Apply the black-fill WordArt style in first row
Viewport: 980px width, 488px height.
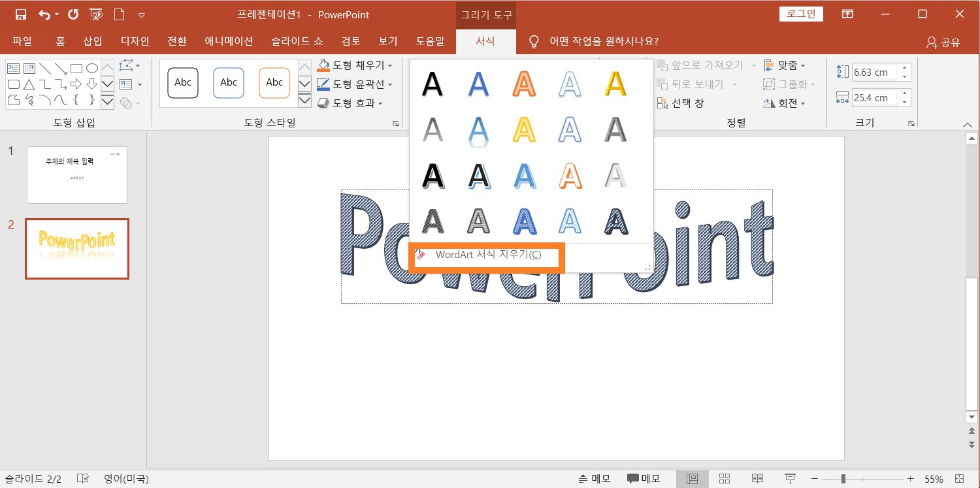click(432, 84)
